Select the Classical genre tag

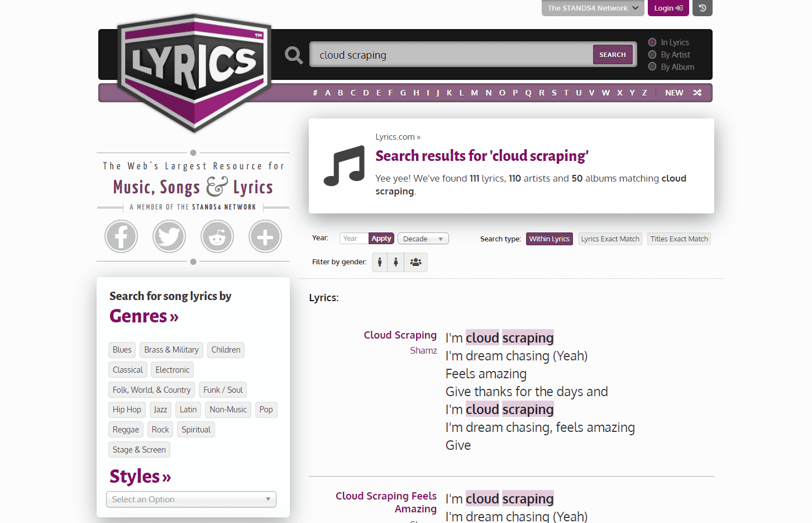(128, 370)
